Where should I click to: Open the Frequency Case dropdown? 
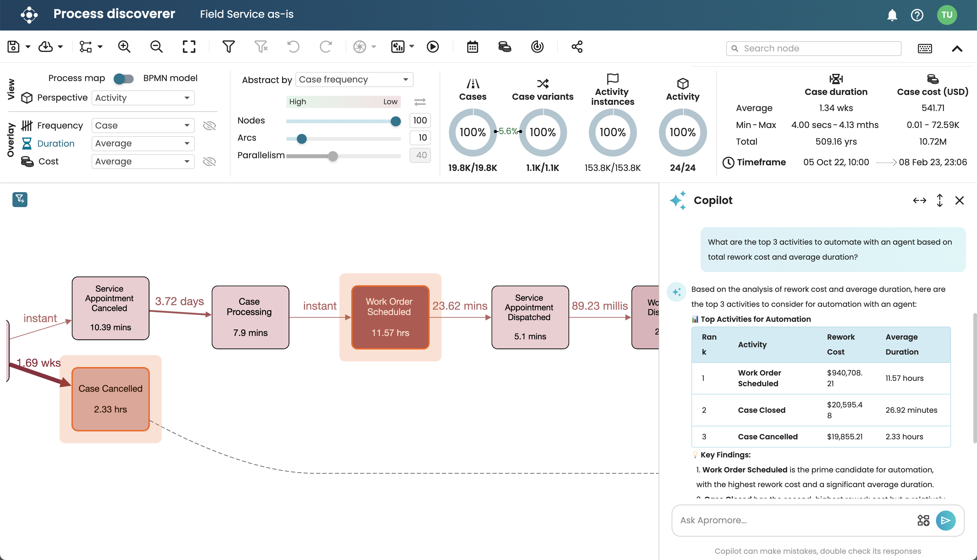coord(143,125)
